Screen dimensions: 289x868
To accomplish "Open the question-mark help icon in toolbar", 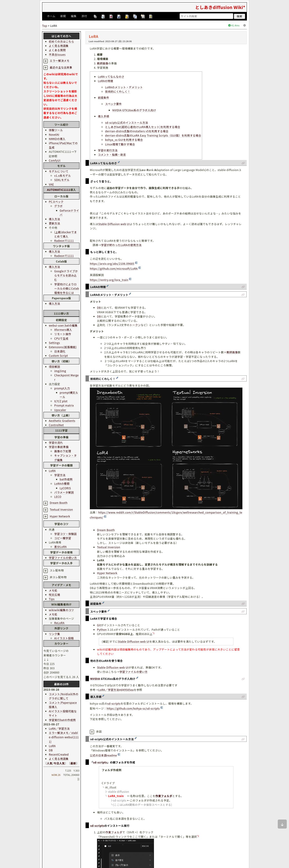I will click(x=151, y=16).
